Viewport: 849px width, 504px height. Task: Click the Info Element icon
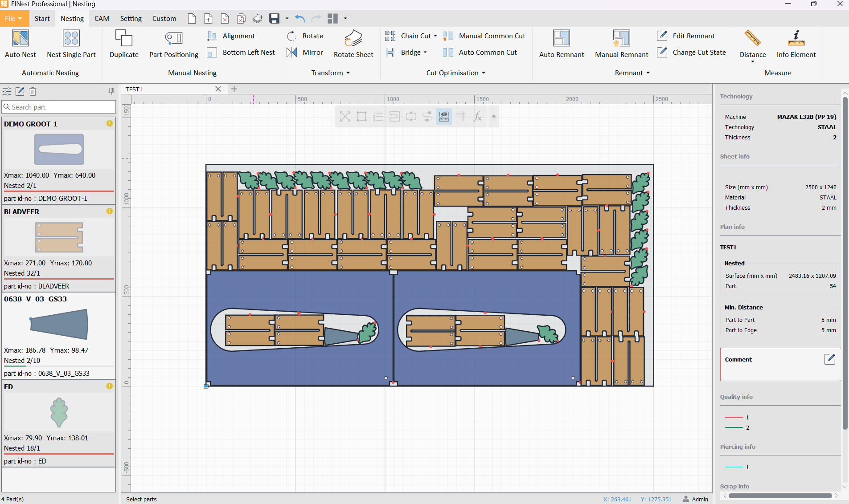[x=796, y=39]
